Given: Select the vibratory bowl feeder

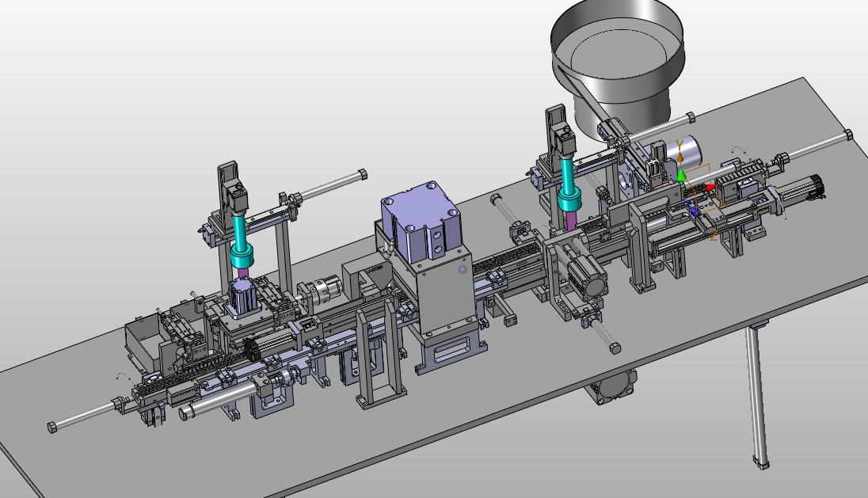Looking at the screenshot, I should (x=618, y=67).
